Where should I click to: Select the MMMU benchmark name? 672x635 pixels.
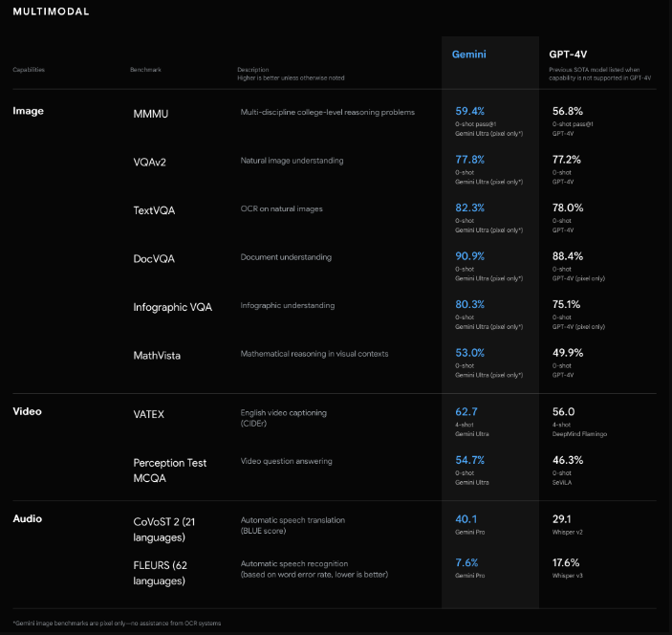point(151,114)
